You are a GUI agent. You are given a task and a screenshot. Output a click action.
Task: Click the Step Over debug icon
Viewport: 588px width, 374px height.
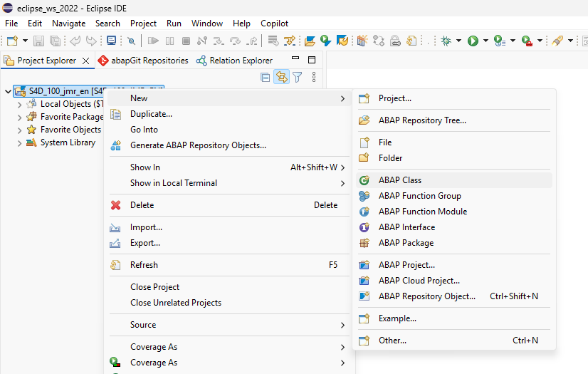tap(235, 41)
